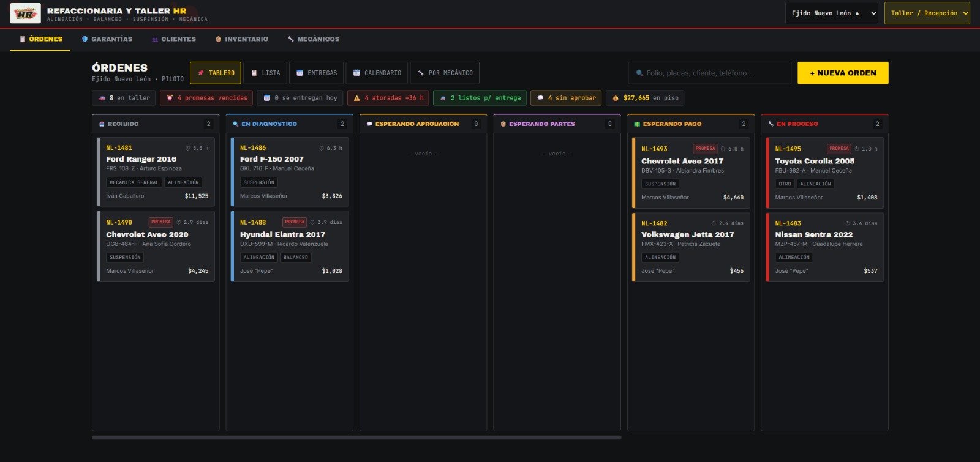Click the clock icon on order NL-1482
The image size is (980, 462).
[x=714, y=223]
